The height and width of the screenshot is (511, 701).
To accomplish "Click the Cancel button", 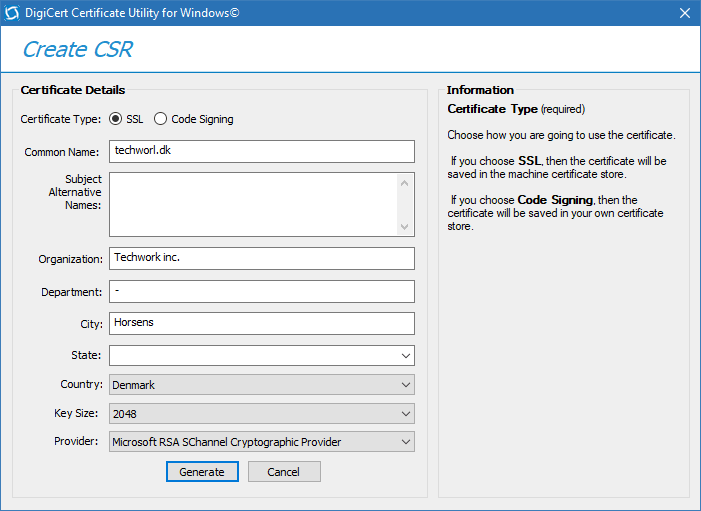I will pos(284,472).
